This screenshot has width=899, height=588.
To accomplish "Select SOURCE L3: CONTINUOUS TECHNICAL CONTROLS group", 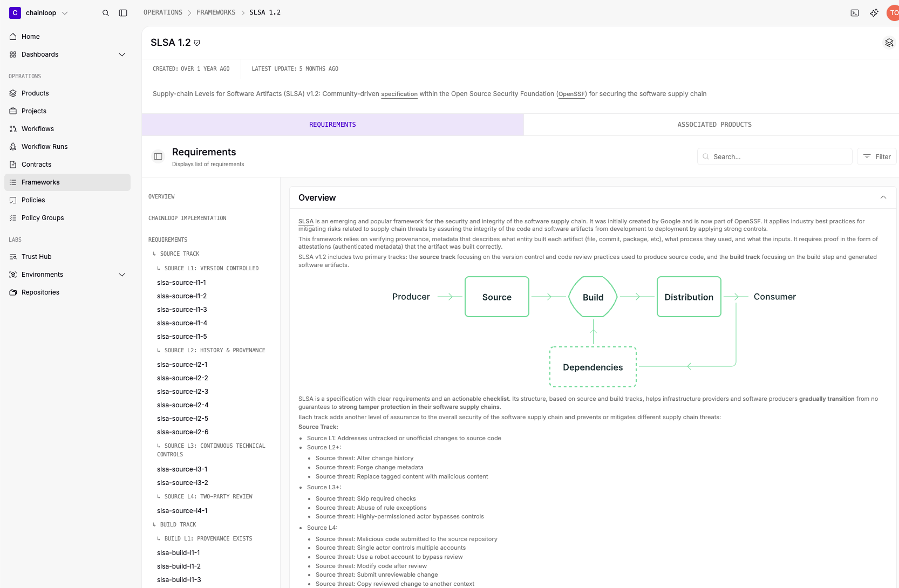I will tap(211, 450).
